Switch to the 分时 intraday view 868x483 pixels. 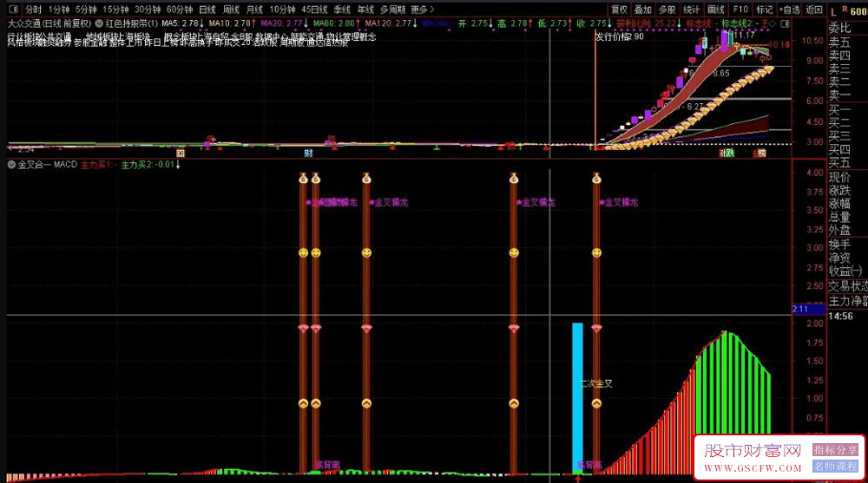[x=33, y=10]
